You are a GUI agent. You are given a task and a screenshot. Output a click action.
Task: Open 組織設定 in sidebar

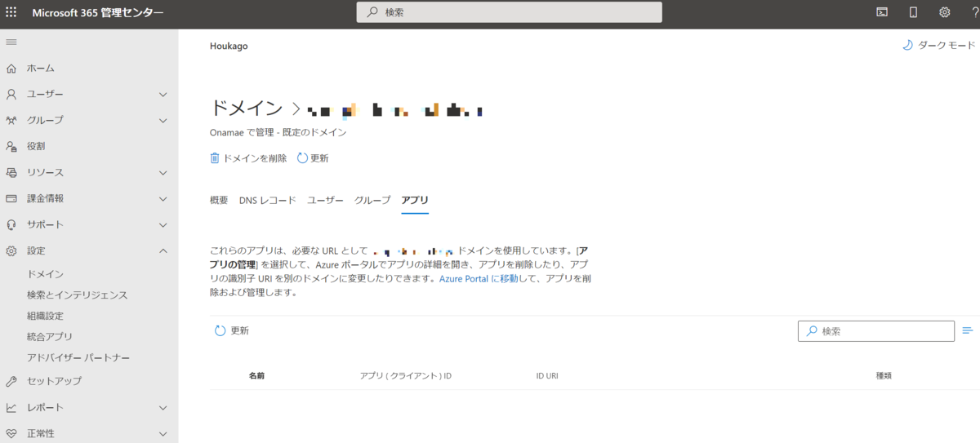tap(45, 316)
